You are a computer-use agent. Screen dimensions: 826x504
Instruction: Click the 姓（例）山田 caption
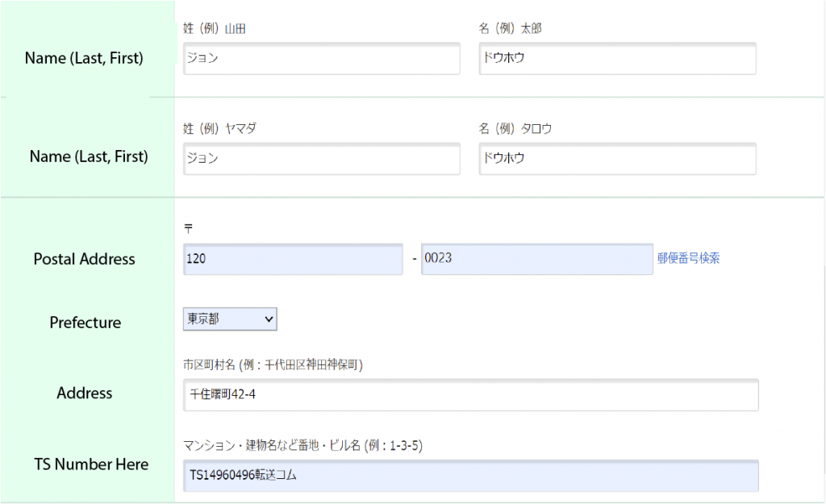pos(215,29)
